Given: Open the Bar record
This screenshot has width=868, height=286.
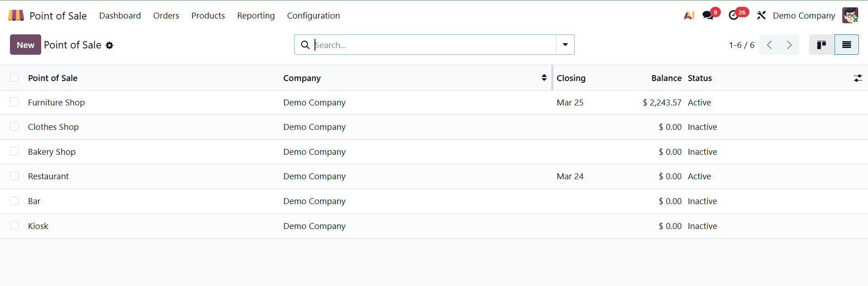Looking at the screenshot, I should [34, 201].
